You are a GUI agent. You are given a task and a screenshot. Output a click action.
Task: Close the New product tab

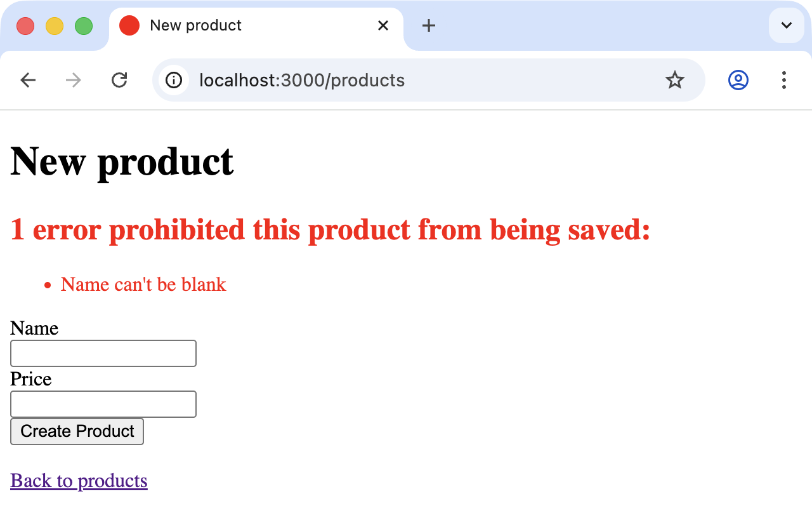383,25
